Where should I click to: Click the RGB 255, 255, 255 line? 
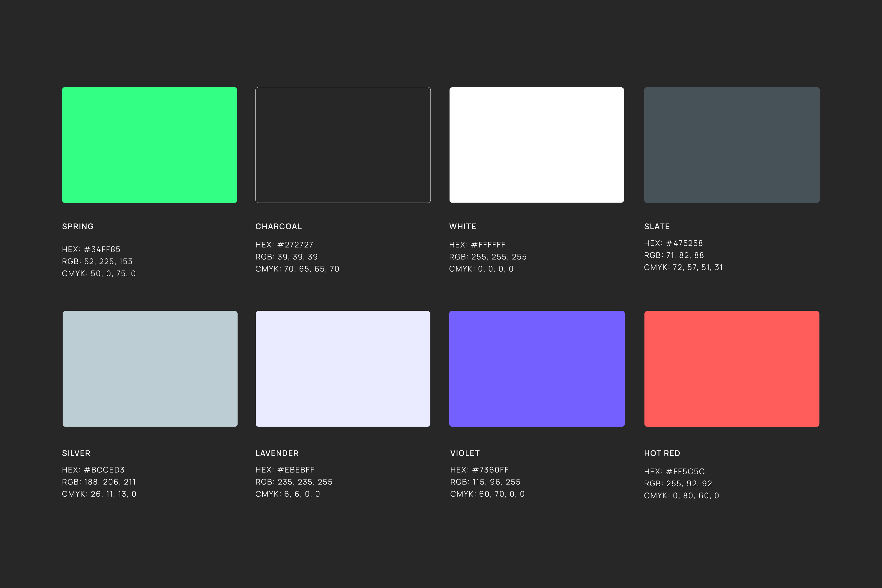coord(487,257)
